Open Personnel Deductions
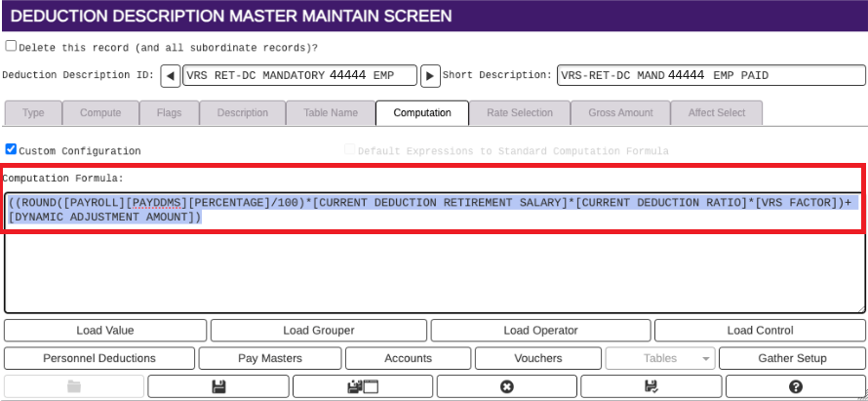 pos(99,358)
